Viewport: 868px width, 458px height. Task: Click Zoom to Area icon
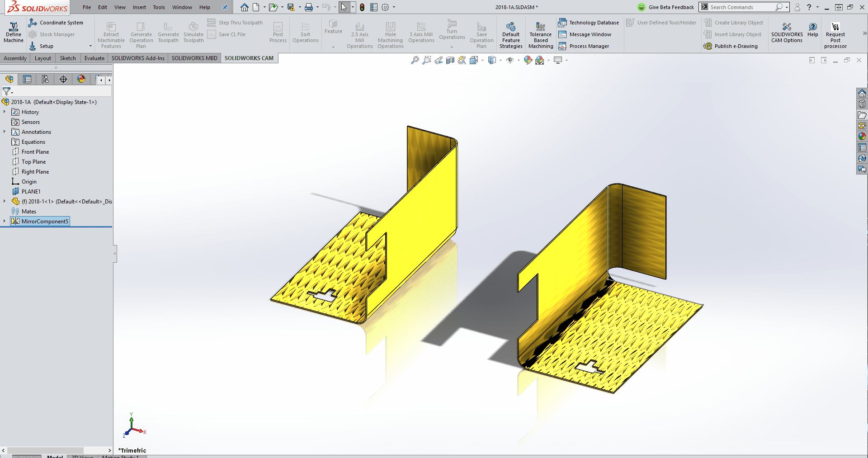pyautogui.click(x=427, y=60)
